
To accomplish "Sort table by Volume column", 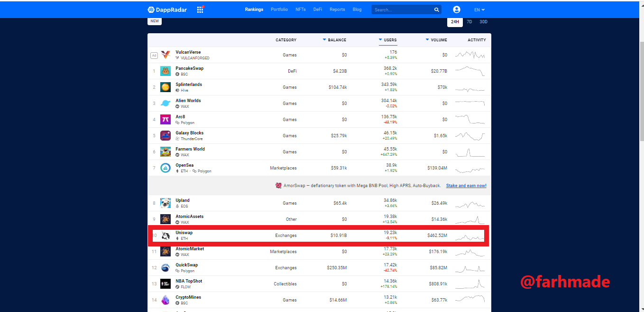I will (436, 40).
